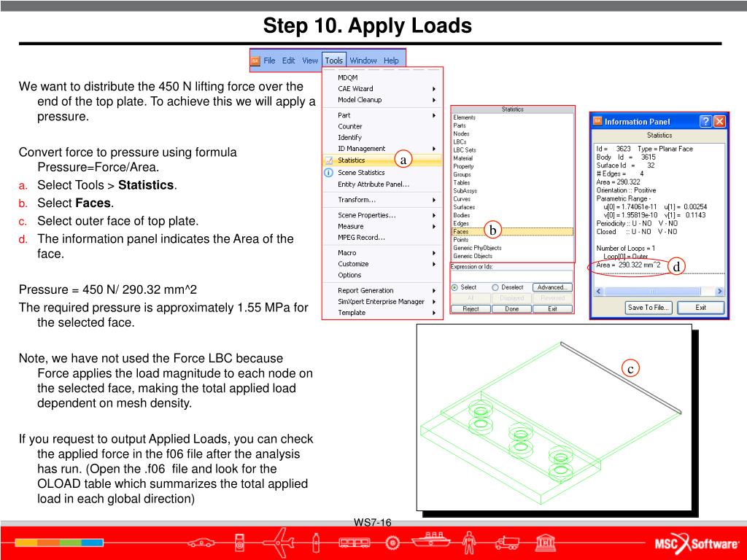Choose Options in Tools menu

pos(349,275)
